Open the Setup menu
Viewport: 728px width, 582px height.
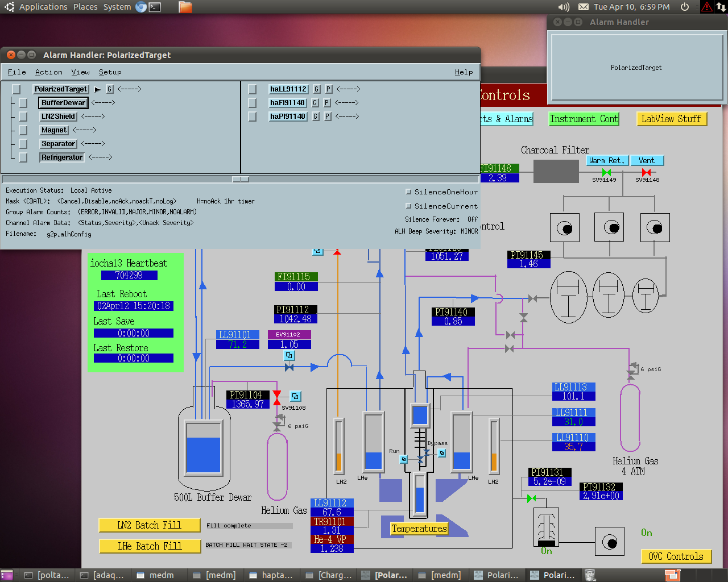coord(110,72)
